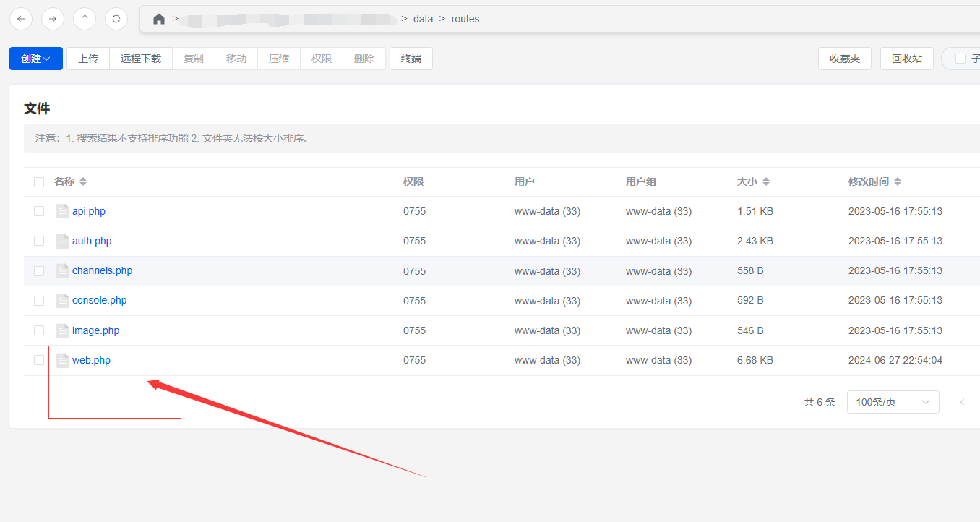Select all files with header checkbox
Viewport: 980px width, 522px height.
[39, 182]
